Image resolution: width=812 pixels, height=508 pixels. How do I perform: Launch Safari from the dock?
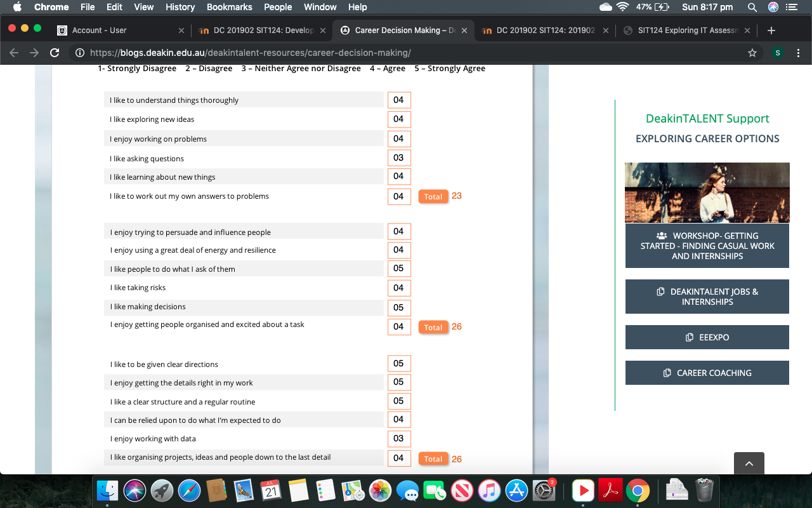190,491
